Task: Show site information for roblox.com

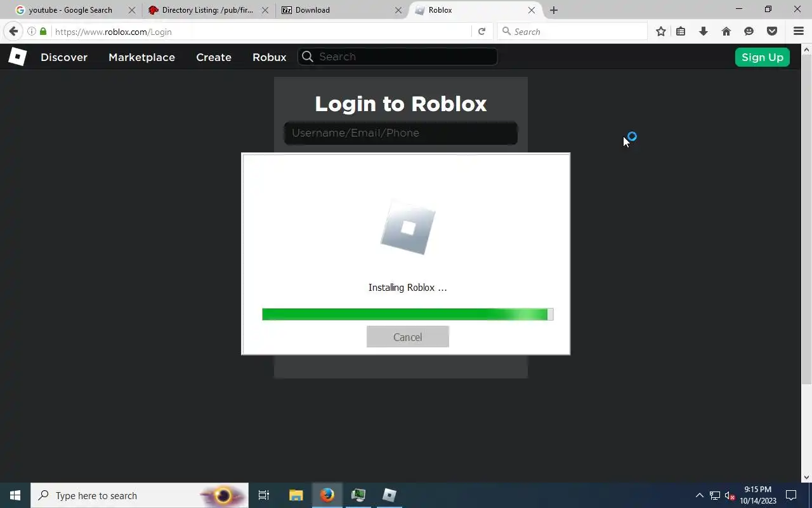Action: 31,31
